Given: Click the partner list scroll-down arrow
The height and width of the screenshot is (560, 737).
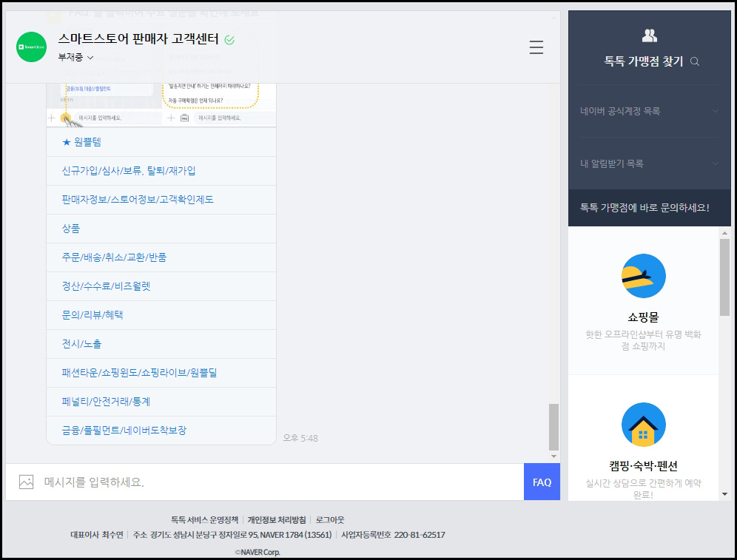Looking at the screenshot, I should coord(724,494).
